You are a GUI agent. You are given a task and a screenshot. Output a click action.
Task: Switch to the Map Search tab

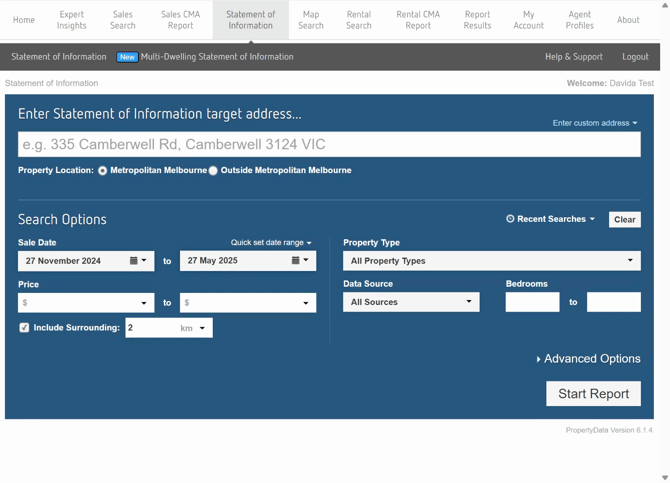tap(311, 20)
